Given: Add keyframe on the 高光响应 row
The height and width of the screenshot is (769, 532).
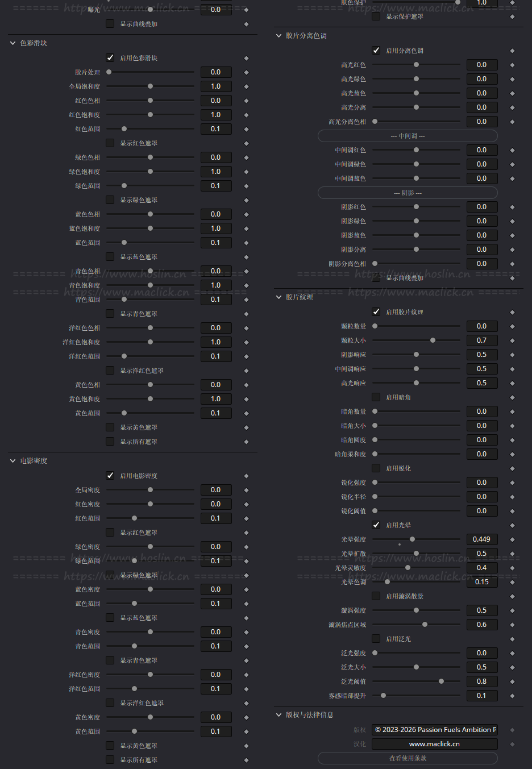Looking at the screenshot, I should [x=512, y=383].
